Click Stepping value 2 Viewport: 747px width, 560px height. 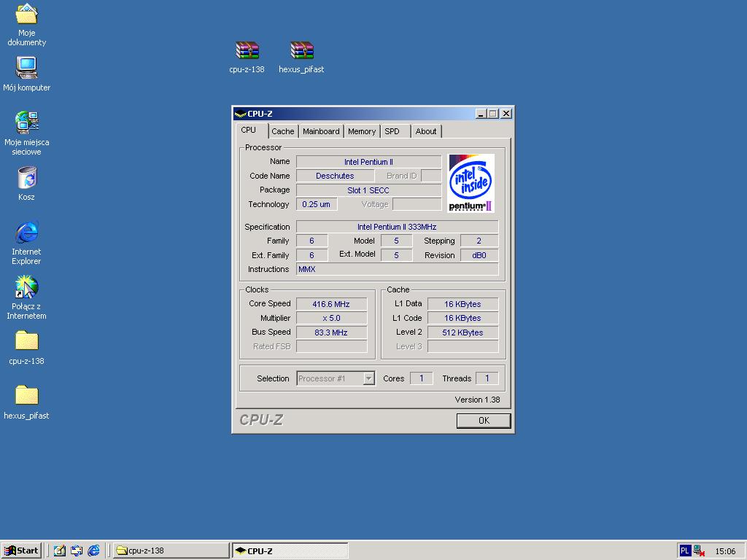tap(479, 241)
